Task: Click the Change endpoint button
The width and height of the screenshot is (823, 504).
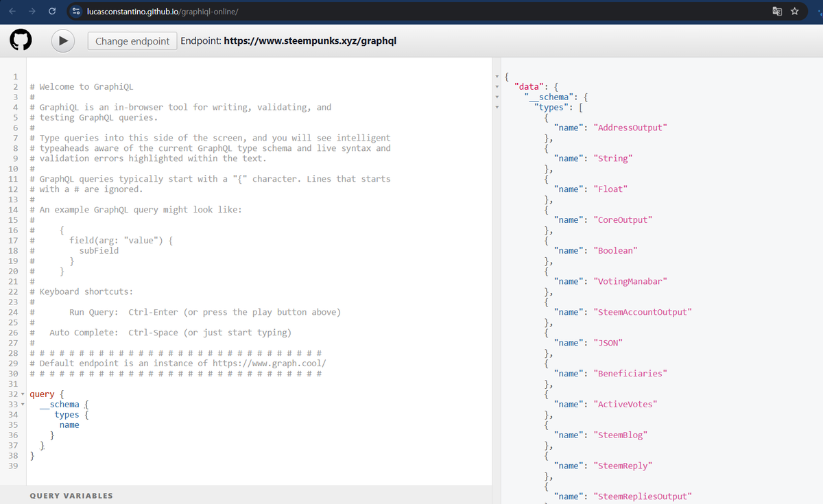Action: (132, 41)
